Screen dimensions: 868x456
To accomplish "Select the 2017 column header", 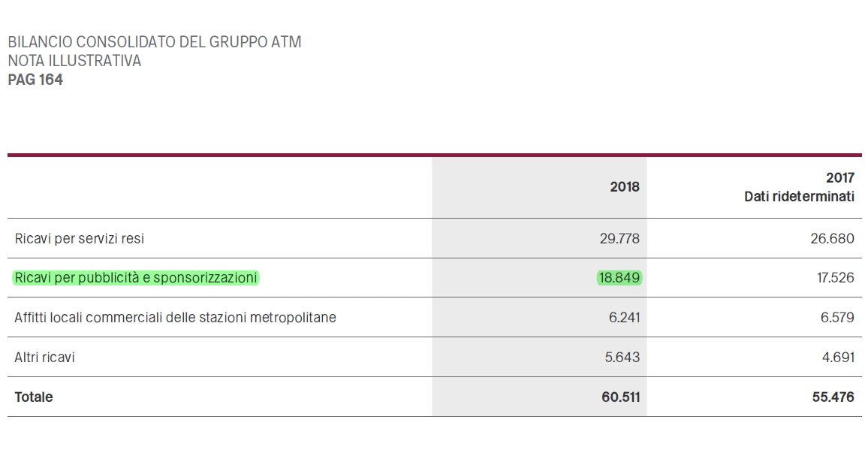I will tap(839, 178).
